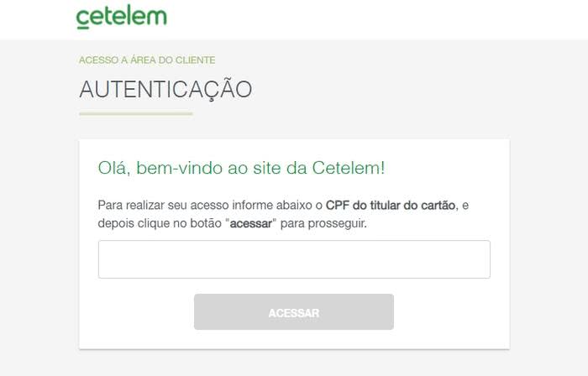
Task: Click empty white card area below ACESSAR
Action: (x=294, y=340)
